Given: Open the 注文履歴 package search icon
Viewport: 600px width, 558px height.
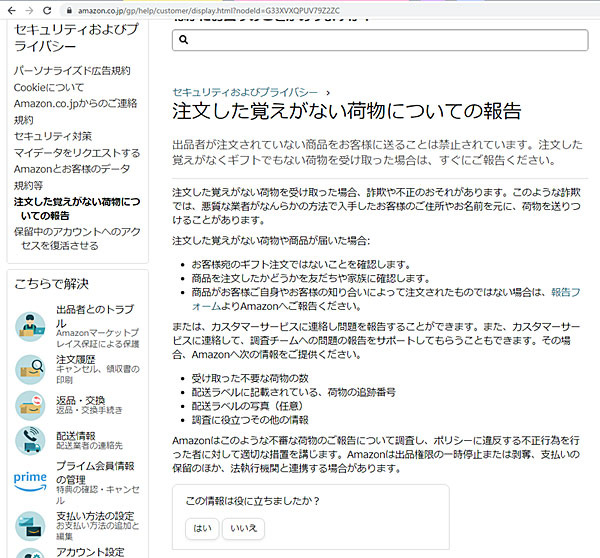Looking at the screenshot, I should coord(30,369).
